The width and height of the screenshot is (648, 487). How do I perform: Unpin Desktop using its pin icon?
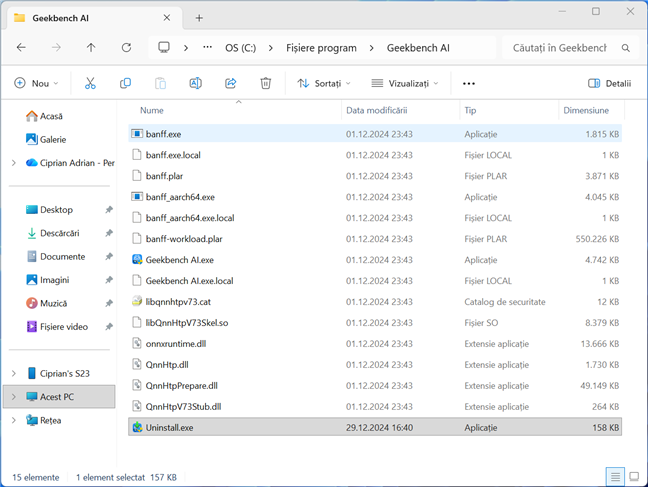click(109, 210)
